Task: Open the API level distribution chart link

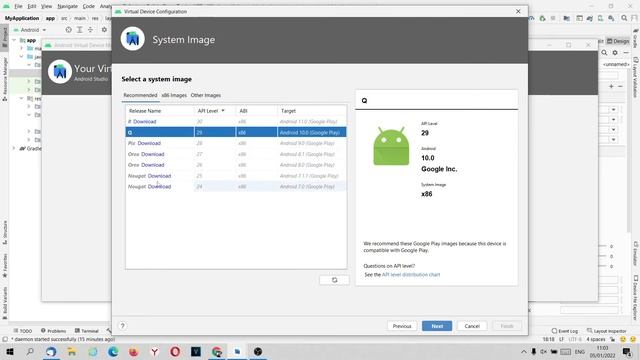Action: (x=411, y=275)
